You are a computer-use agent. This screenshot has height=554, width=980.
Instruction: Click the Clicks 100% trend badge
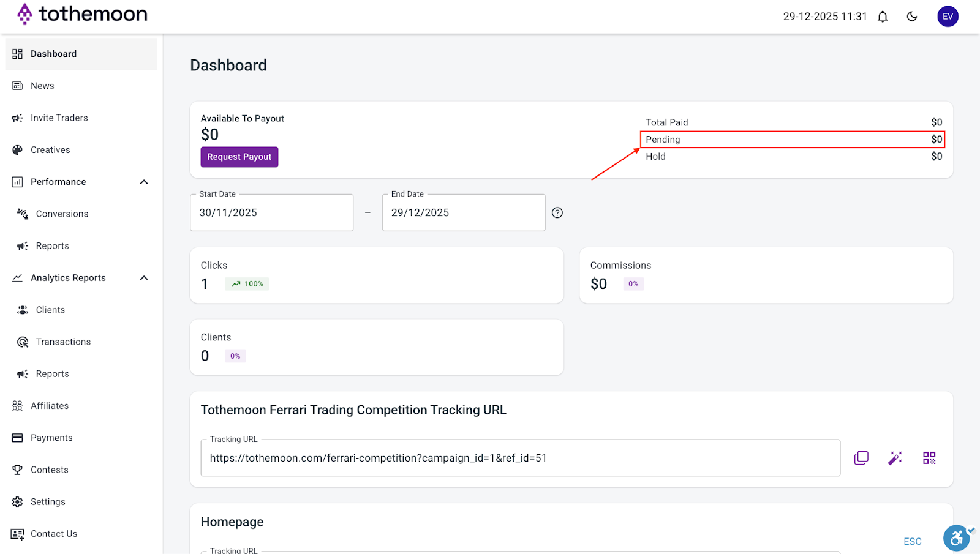(x=247, y=284)
